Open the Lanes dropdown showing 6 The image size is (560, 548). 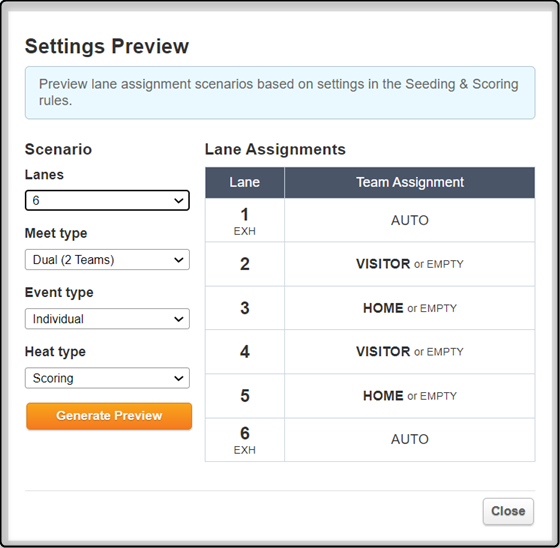click(107, 200)
